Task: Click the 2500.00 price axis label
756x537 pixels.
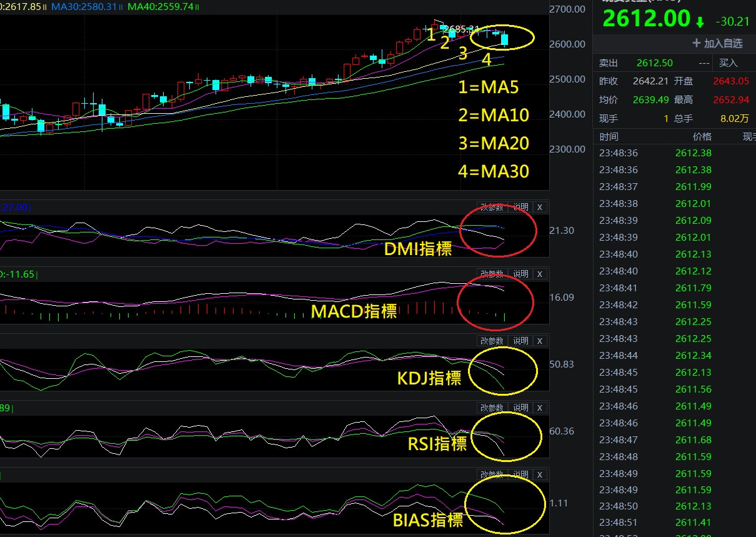Action: (567, 79)
